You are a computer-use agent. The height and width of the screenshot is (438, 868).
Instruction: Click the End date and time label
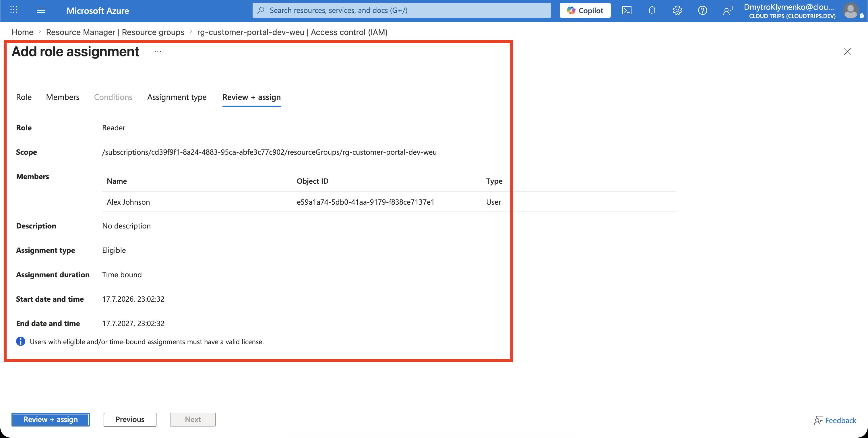pyautogui.click(x=48, y=323)
